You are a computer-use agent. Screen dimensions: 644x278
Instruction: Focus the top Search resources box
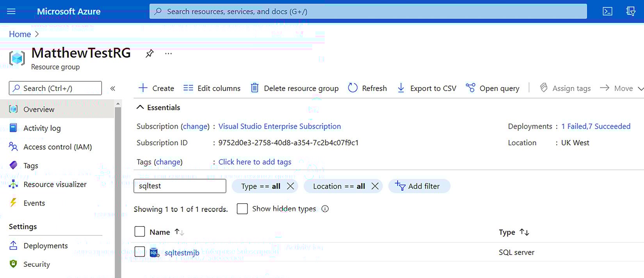368,11
